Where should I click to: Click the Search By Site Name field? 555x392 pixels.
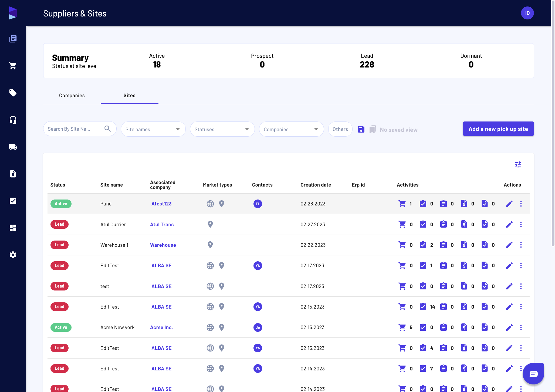[80, 129]
